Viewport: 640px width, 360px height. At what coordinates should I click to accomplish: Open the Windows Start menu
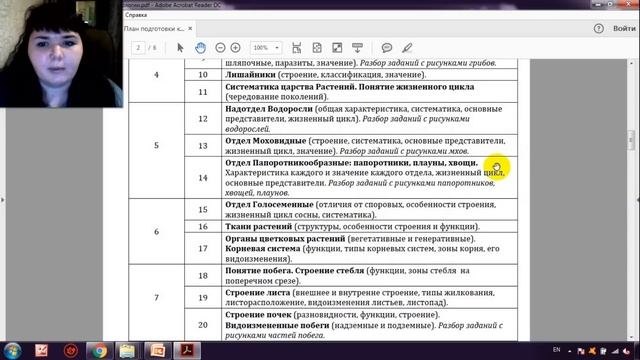(13, 351)
